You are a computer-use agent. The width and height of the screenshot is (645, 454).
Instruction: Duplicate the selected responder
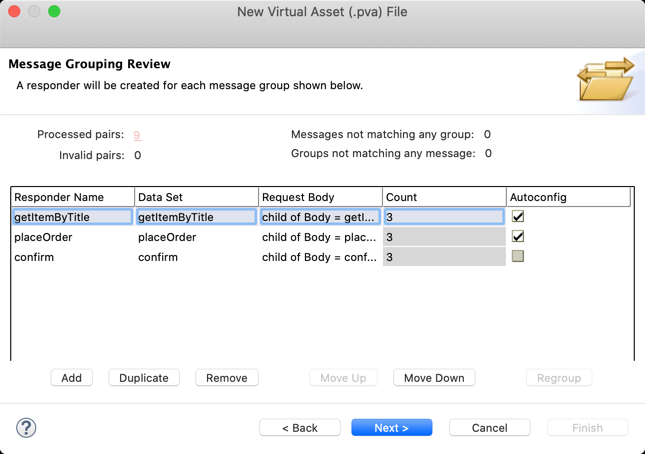point(144,378)
